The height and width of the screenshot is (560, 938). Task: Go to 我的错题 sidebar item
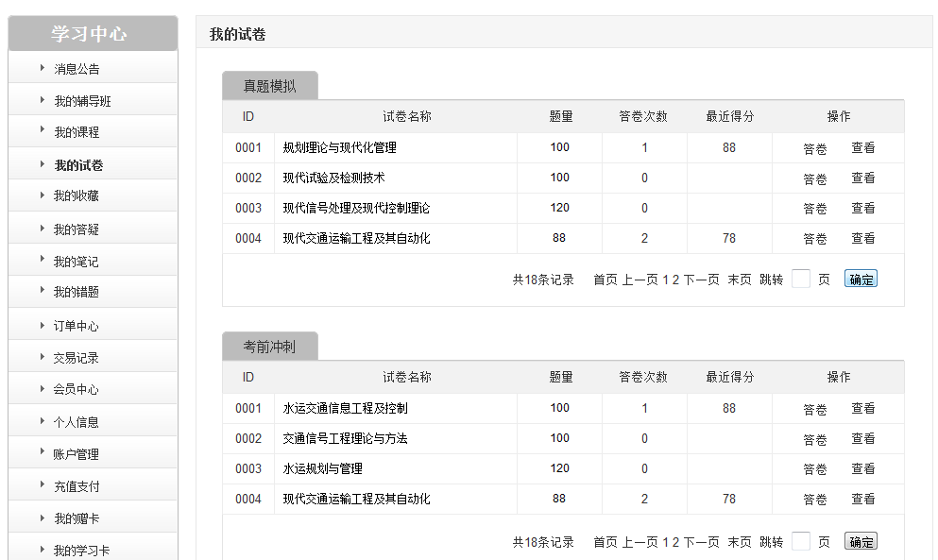pyautogui.click(x=76, y=293)
